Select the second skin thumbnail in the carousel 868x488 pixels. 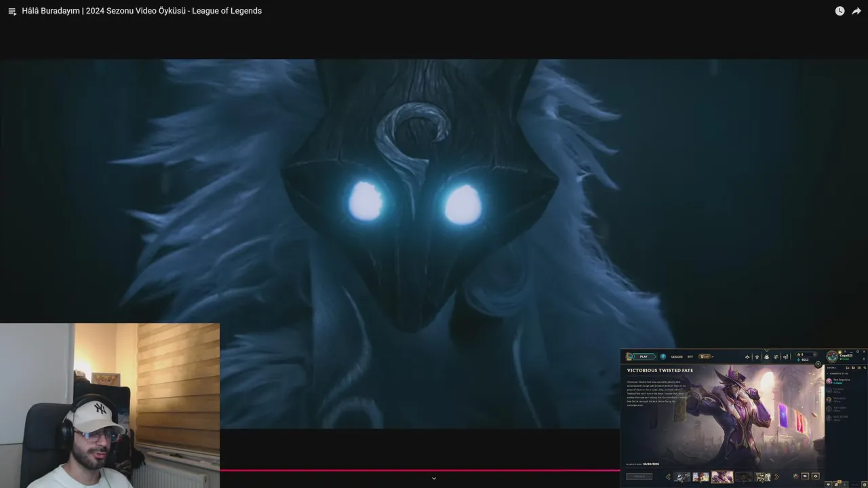(x=701, y=476)
